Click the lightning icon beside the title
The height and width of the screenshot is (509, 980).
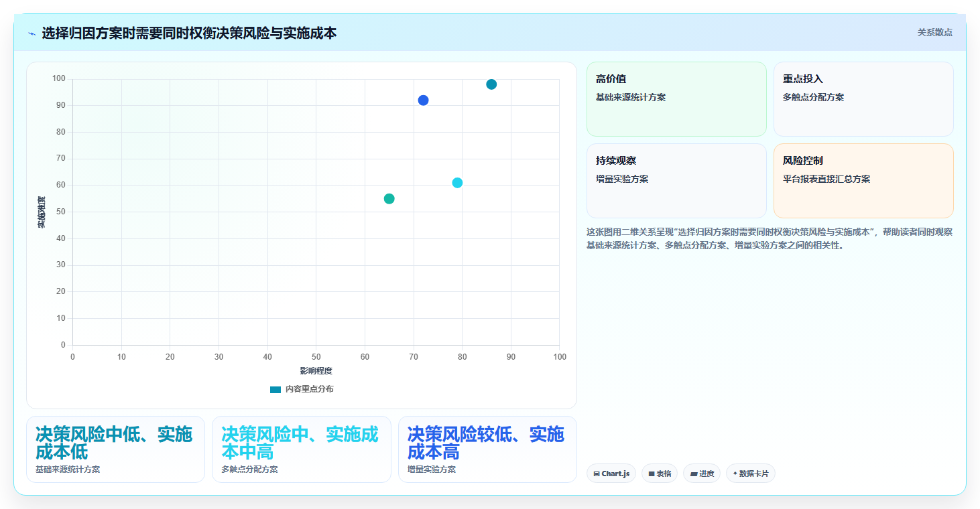pos(32,33)
